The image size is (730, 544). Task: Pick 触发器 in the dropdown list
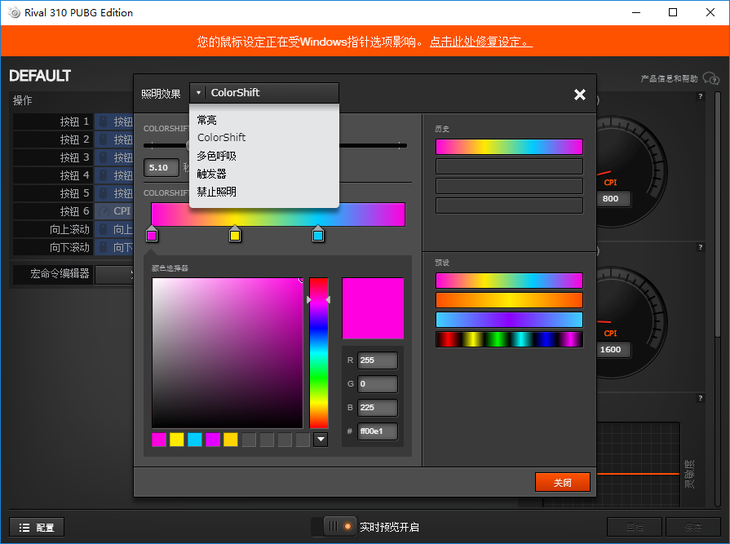[x=211, y=174]
